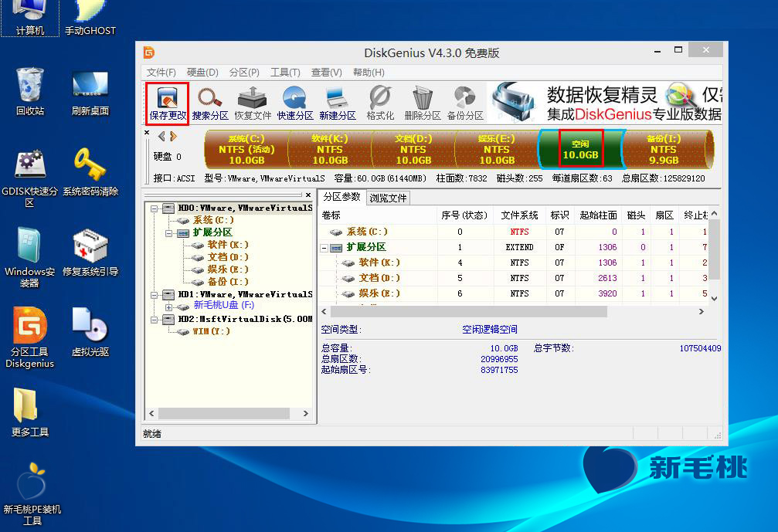
Task: Select the 格式化 format toolbar icon
Action: coord(380,103)
